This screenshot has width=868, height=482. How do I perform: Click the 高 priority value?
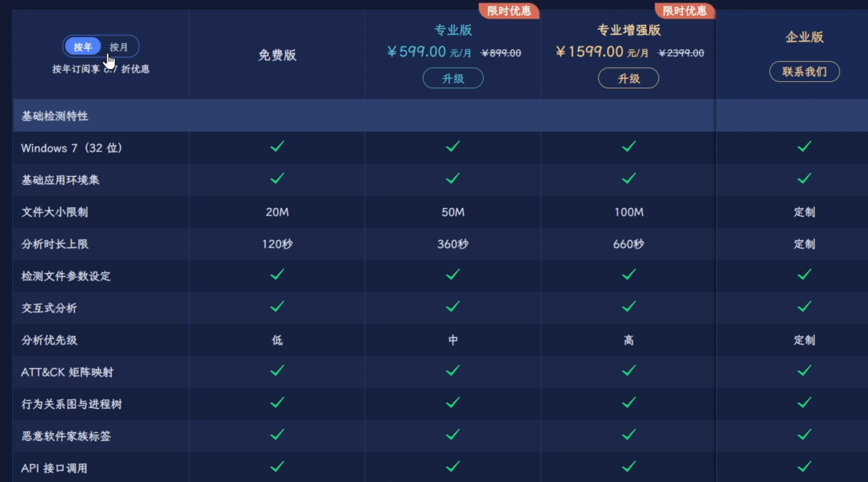(x=628, y=341)
